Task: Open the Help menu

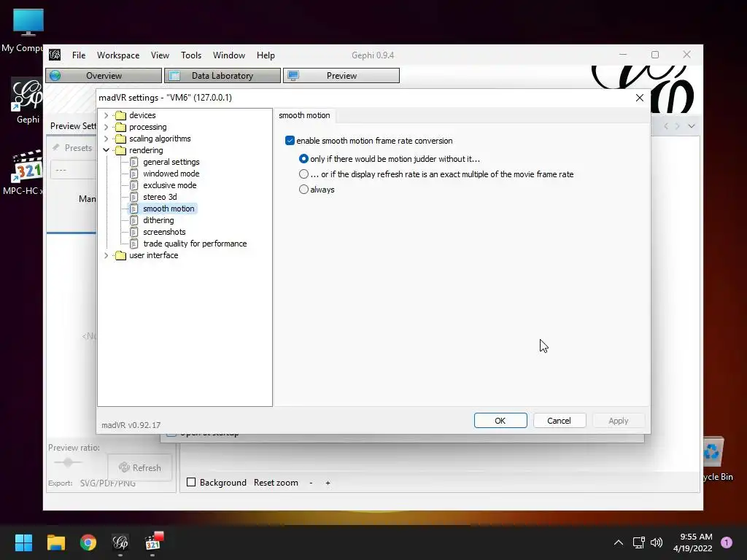Action: coord(266,55)
